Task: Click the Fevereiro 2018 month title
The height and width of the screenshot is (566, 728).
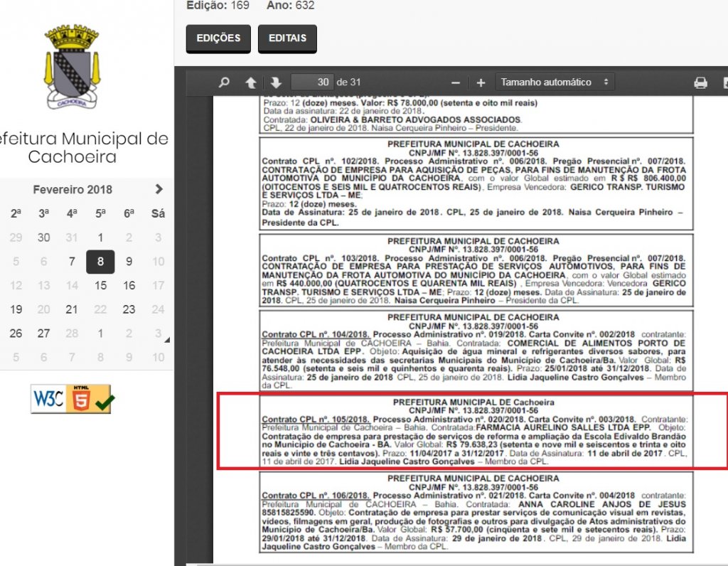Action: [73, 190]
